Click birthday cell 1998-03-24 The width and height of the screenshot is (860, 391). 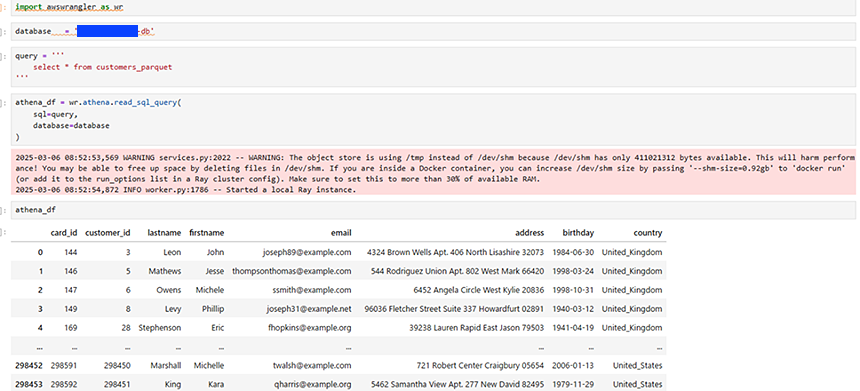573,271
